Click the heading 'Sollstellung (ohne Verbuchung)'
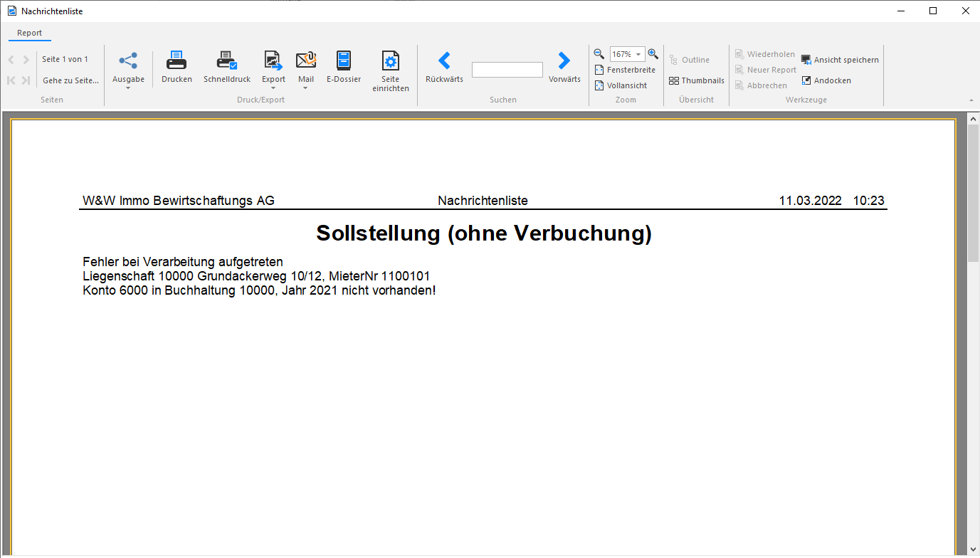 coord(484,233)
